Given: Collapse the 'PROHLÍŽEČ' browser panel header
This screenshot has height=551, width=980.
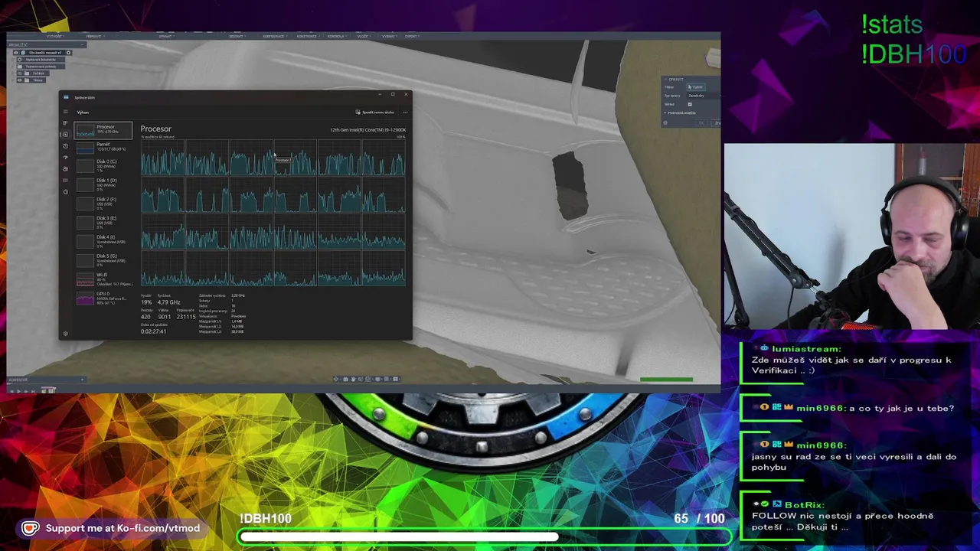Looking at the screenshot, I should 82,45.
